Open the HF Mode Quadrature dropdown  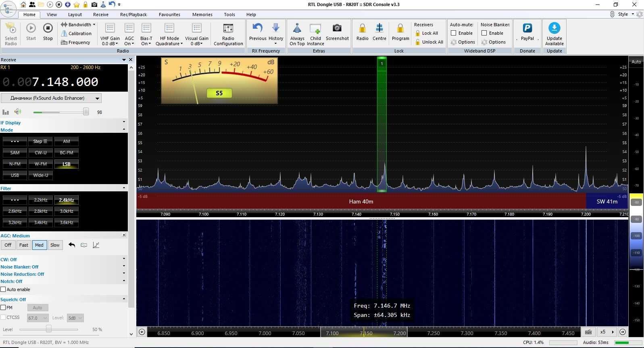pyautogui.click(x=169, y=34)
